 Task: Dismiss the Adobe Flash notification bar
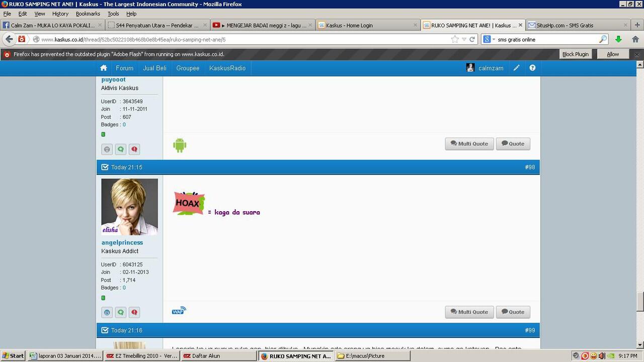coord(636,54)
